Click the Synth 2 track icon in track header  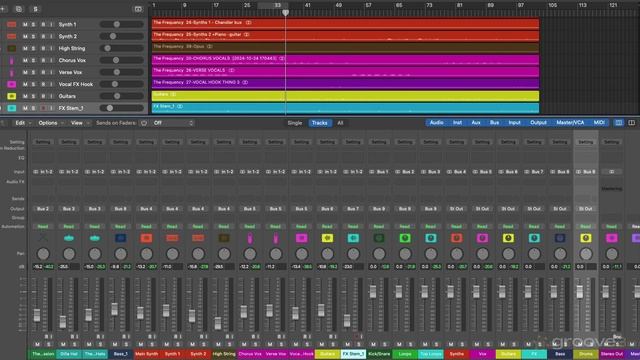point(11,36)
